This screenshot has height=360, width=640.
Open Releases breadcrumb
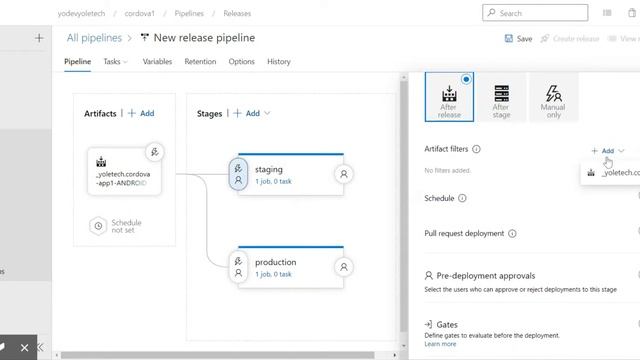click(237, 13)
